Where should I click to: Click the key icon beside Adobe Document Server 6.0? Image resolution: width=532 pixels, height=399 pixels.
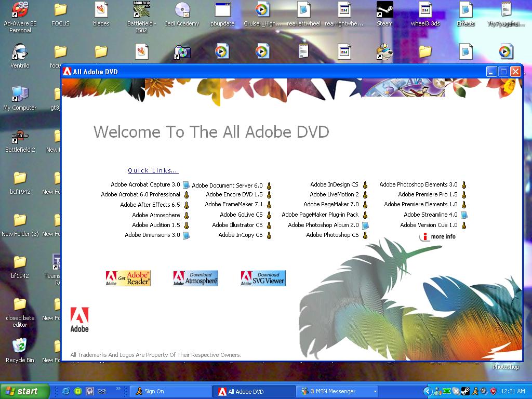(x=269, y=186)
